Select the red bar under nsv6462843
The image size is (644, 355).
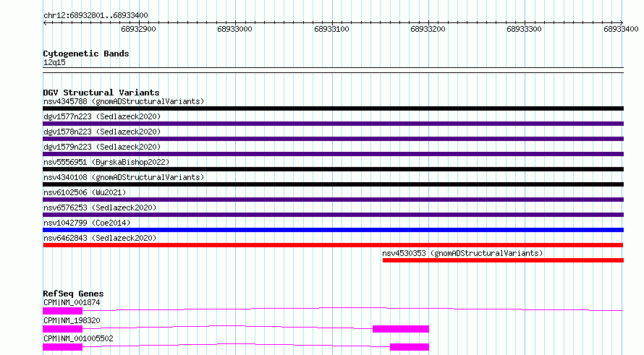(x=333, y=245)
